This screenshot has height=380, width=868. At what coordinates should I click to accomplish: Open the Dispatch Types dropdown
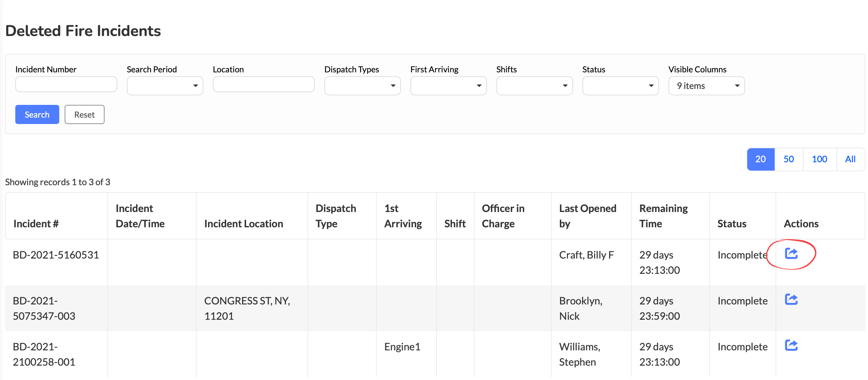tap(362, 86)
